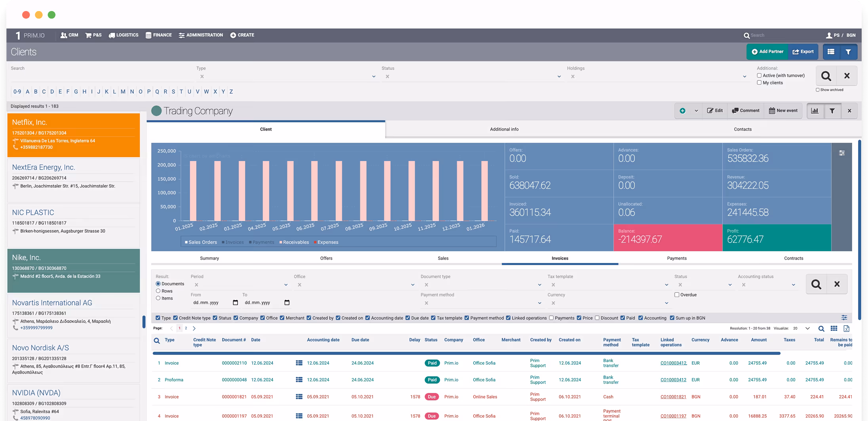This screenshot has width=868, height=421.
Task: Reset the invoices filter with X button
Action: point(837,284)
